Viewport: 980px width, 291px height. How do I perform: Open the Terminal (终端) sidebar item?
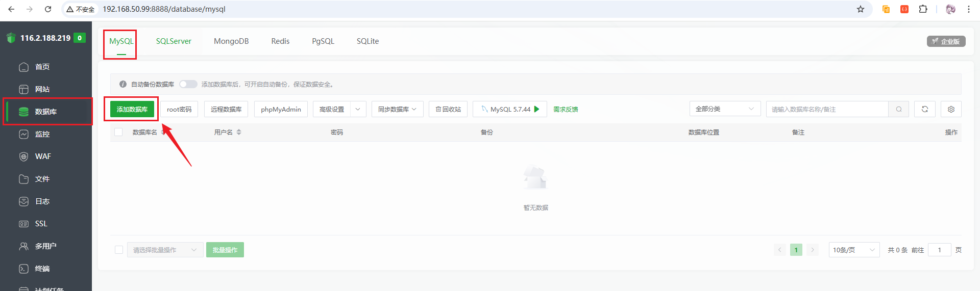point(42,269)
